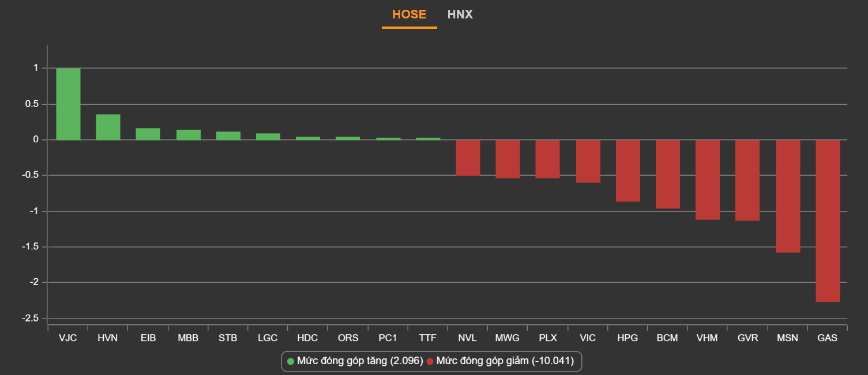
Task: Click the MWG axis label
Action: pos(508,338)
